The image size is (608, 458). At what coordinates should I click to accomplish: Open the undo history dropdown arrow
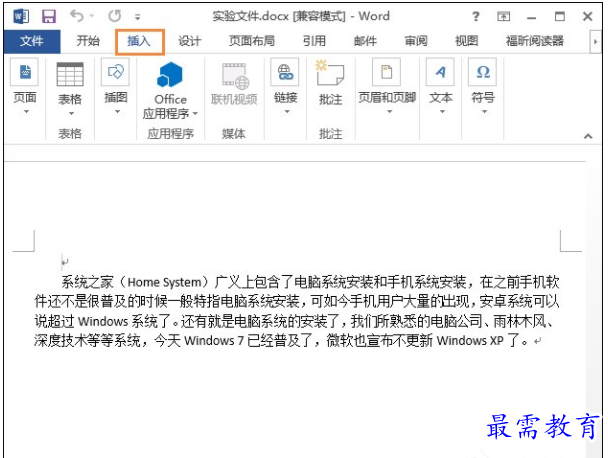(x=92, y=16)
